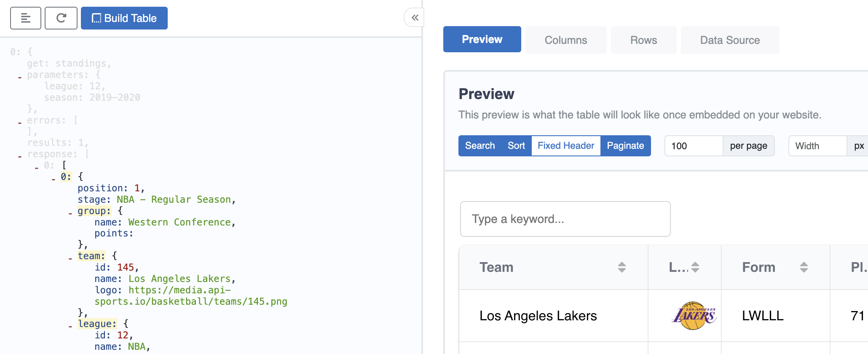Toggle the Search option
868x354 pixels.
coord(480,146)
